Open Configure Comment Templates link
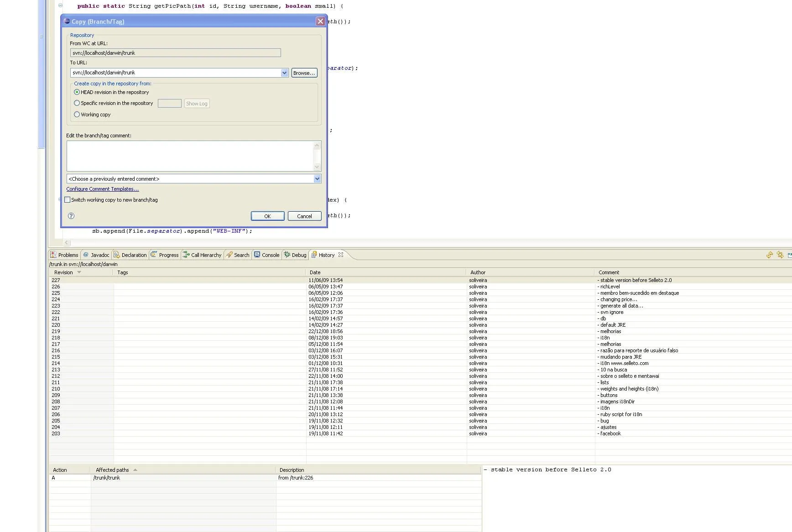Image resolution: width=792 pixels, height=532 pixels. [x=103, y=189]
